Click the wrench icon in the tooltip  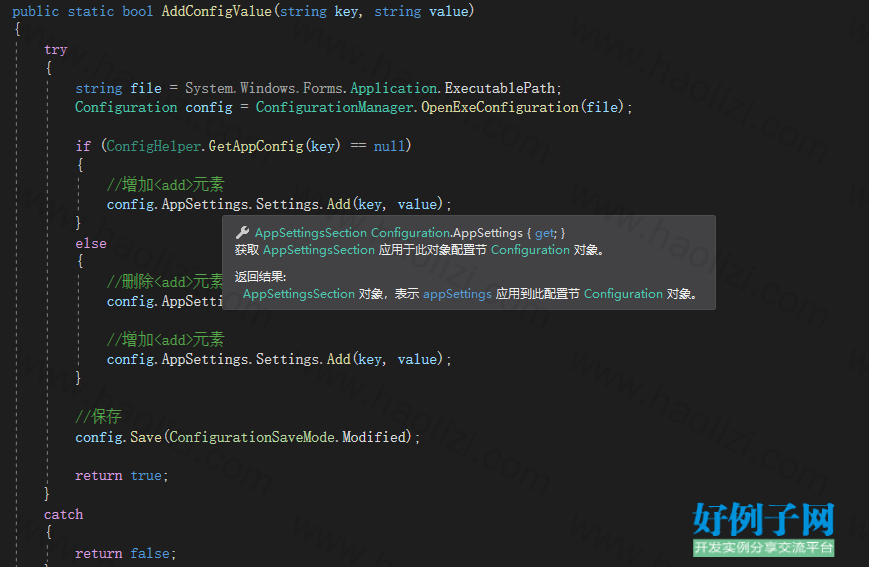242,233
